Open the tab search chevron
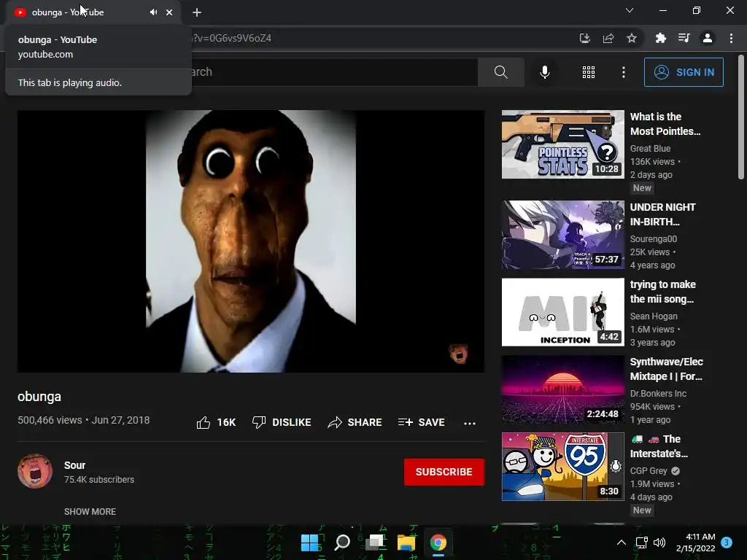747x560 pixels. click(630, 10)
